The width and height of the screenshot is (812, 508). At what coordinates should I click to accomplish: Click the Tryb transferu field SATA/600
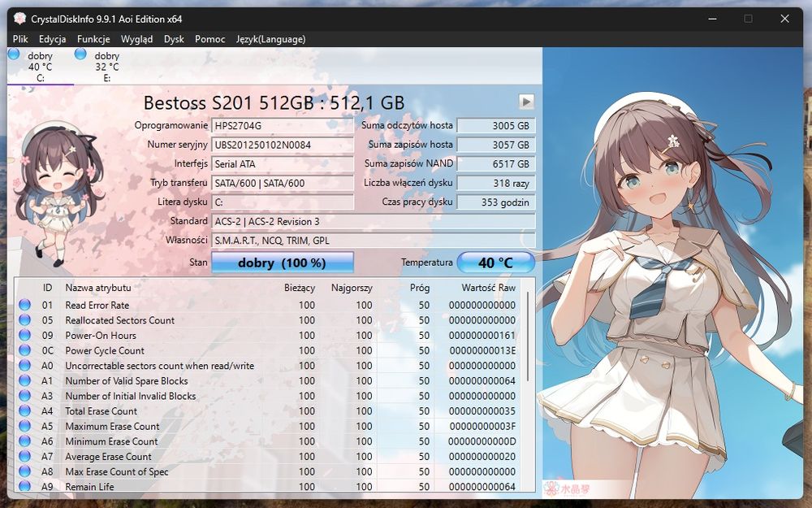[x=283, y=183]
